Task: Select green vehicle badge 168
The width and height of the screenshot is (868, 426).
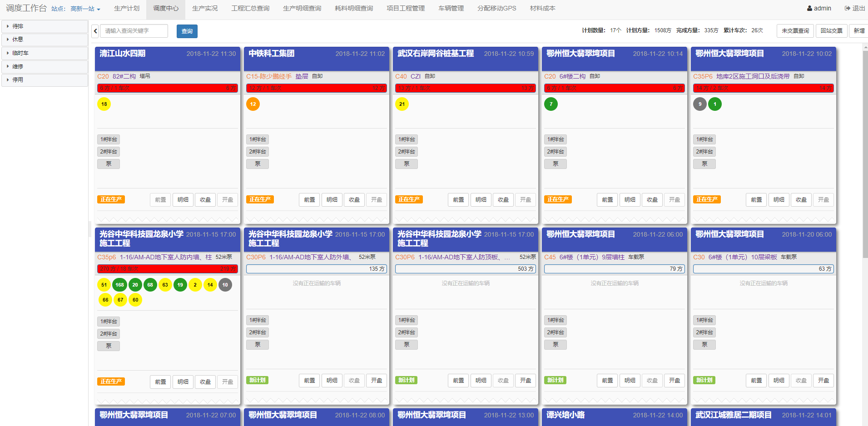Action: click(119, 285)
